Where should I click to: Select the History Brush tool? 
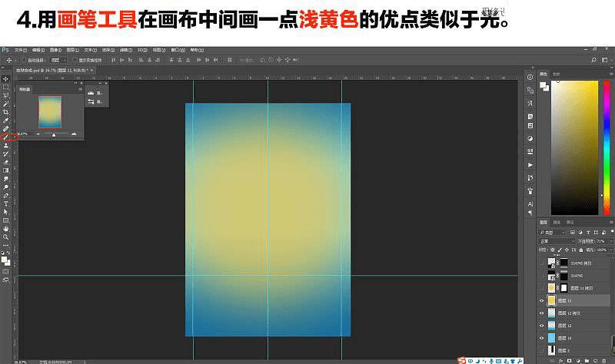6,154
